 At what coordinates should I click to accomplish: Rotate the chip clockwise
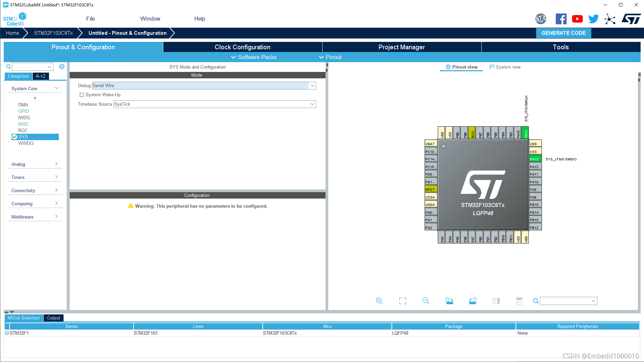449,301
